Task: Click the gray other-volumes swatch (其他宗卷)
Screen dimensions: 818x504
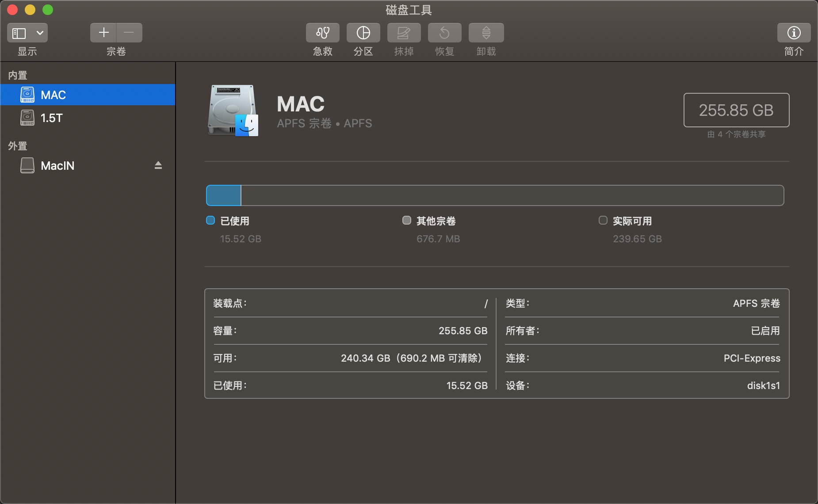Action: pos(407,220)
